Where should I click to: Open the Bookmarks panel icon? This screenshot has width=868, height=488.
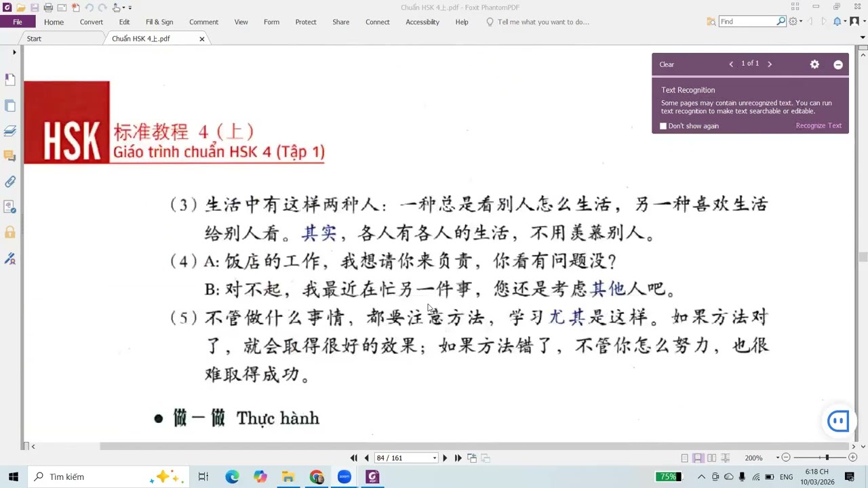coord(9,80)
